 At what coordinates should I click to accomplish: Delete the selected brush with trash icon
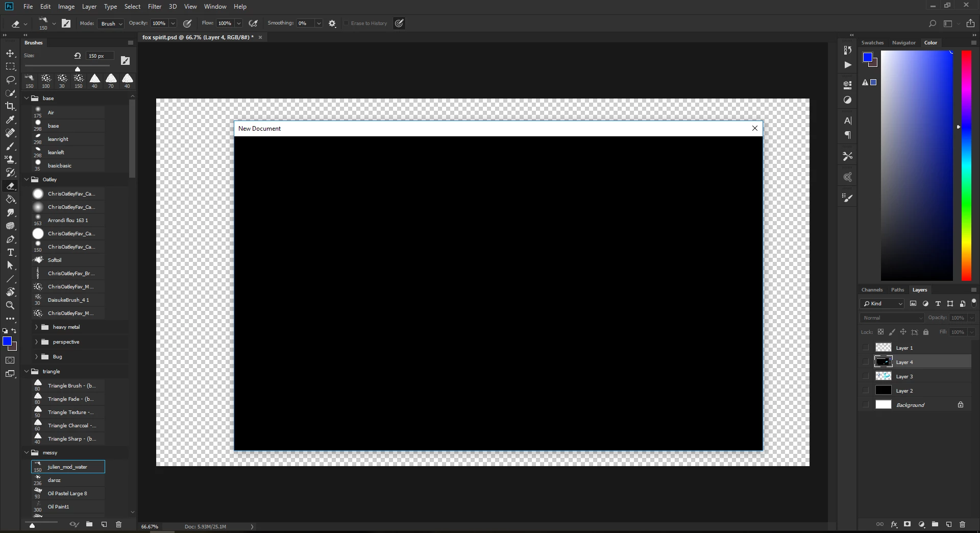tap(118, 524)
